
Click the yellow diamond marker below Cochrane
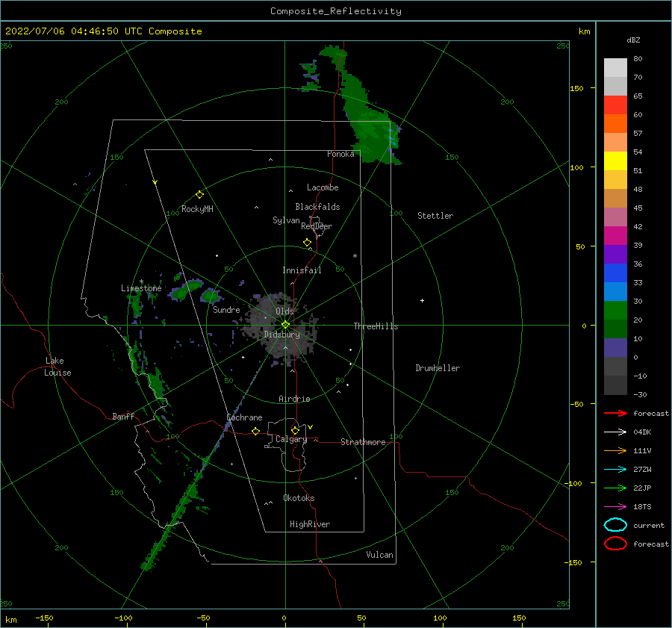(x=256, y=431)
